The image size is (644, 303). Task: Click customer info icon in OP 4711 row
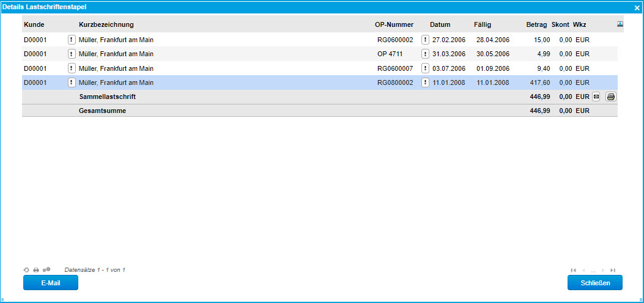pyautogui.click(x=72, y=54)
